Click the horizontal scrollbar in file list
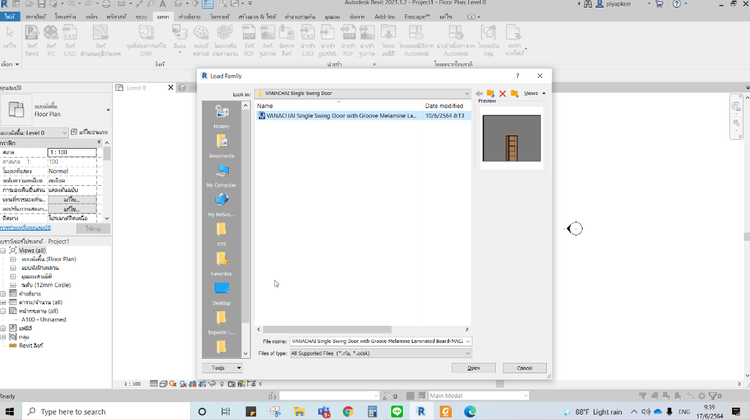 point(327,330)
